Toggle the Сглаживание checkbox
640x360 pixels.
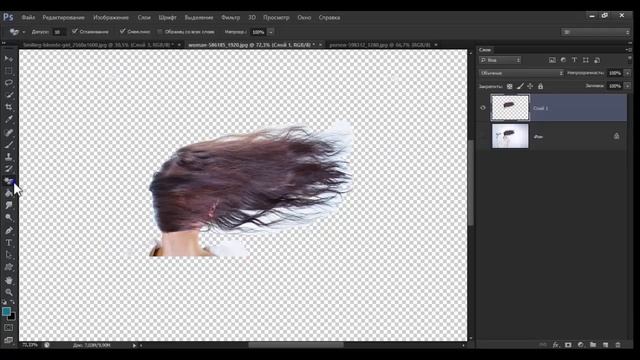75,31
